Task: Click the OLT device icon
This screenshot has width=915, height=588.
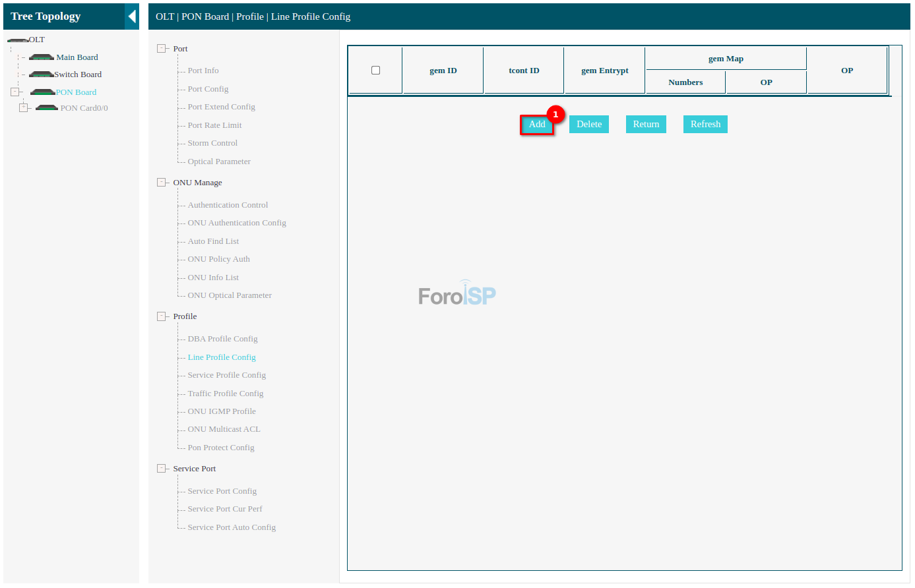Action: (18, 40)
